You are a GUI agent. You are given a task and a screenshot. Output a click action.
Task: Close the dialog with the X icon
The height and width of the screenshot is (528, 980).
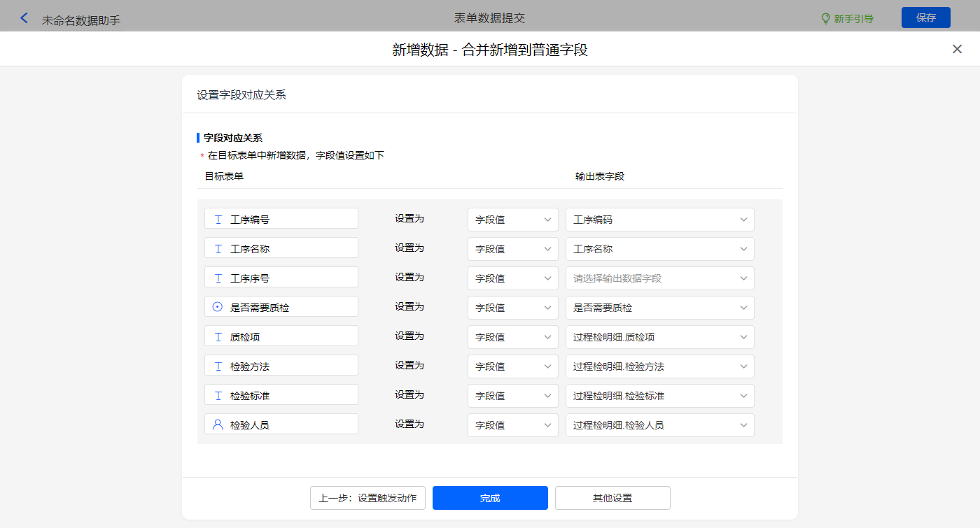point(957,49)
